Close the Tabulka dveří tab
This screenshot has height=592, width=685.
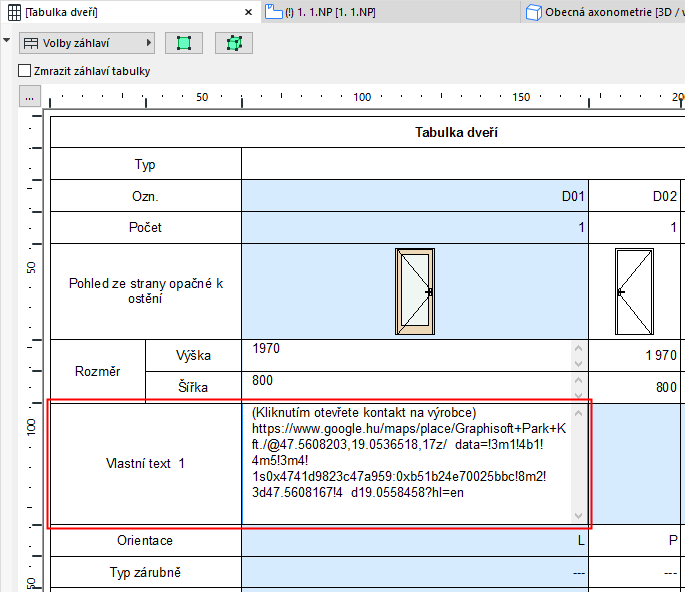coord(249,12)
